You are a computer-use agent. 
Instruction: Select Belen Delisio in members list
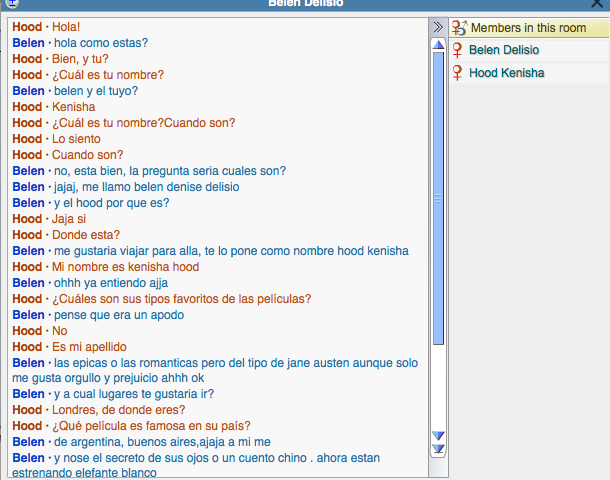click(503, 50)
